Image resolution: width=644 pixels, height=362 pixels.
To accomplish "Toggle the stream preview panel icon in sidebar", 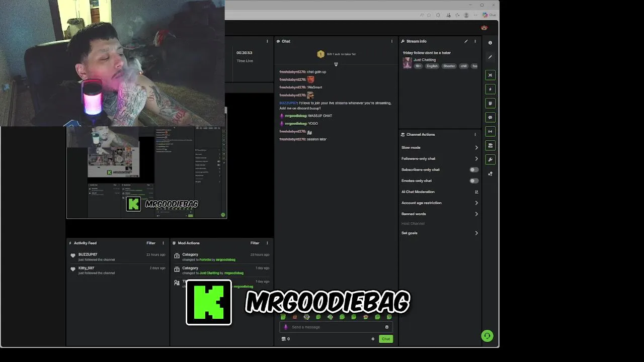I will [x=490, y=75].
